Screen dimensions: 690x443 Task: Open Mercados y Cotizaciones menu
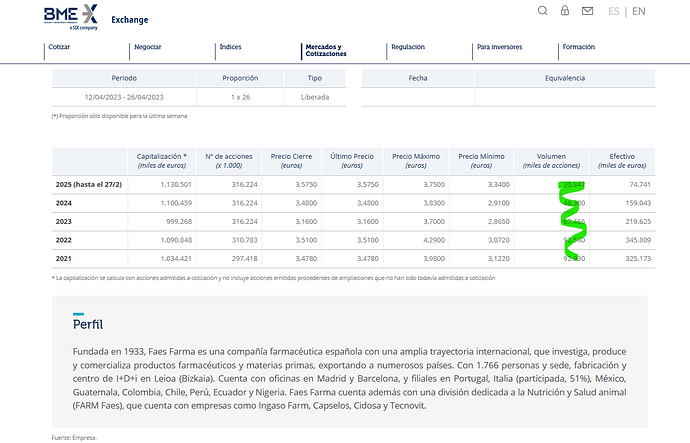pos(326,50)
